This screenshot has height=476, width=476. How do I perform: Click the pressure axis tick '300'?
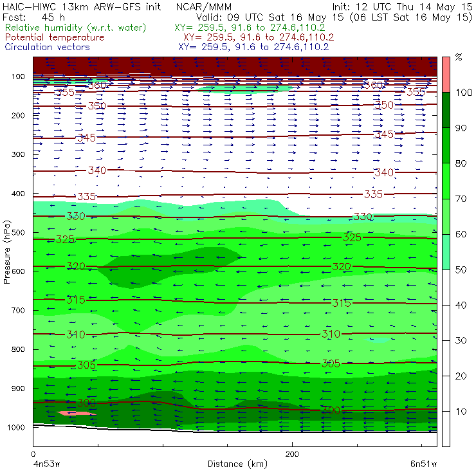pos(18,154)
